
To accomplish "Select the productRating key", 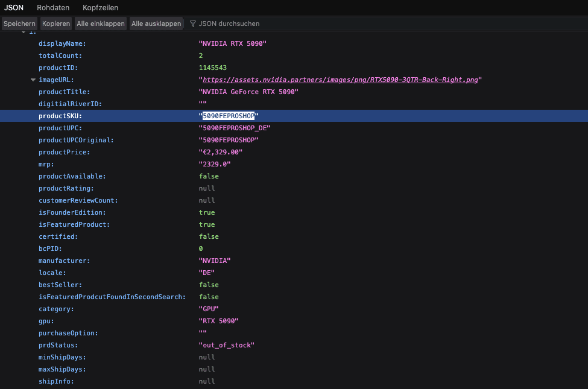I will point(66,188).
